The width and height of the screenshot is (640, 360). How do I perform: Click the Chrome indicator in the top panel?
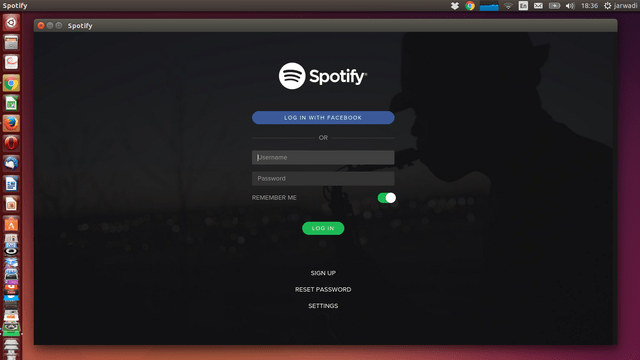(x=470, y=6)
